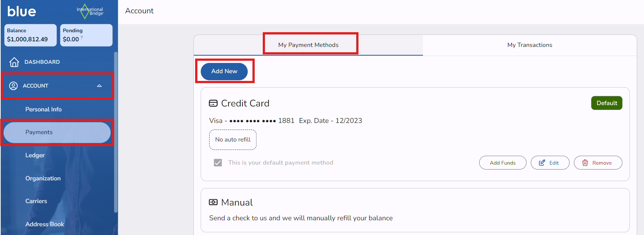Click the Pending balance question mark
Viewport: 644px width, 235px height.
tap(82, 37)
